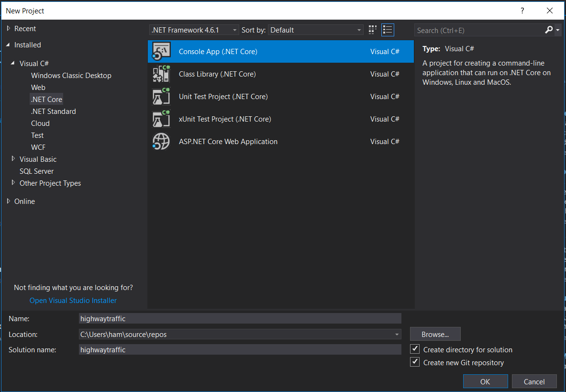The height and width of the screenshot is (392, 566).
Task: Click Visual C# label on Class Library row
Action: (x=385, y=74)
